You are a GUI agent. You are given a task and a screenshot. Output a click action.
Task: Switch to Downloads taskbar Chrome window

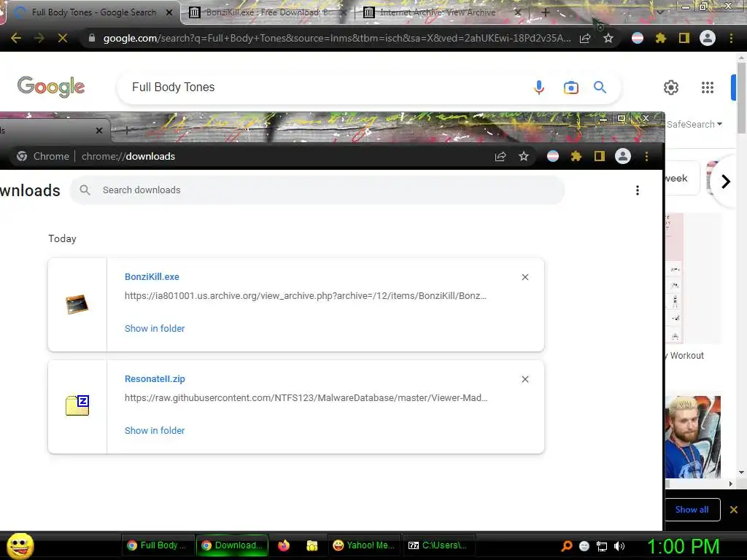233,545
